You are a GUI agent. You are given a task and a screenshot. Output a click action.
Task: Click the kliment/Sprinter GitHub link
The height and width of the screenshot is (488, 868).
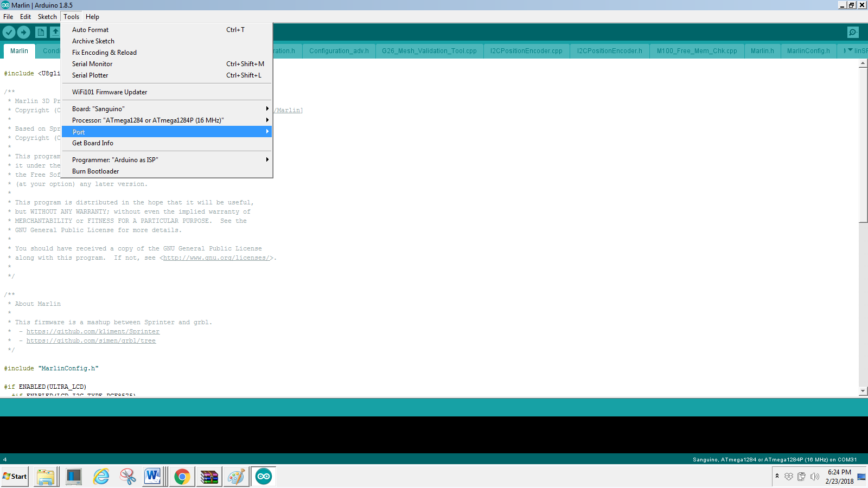coord(93,332)
